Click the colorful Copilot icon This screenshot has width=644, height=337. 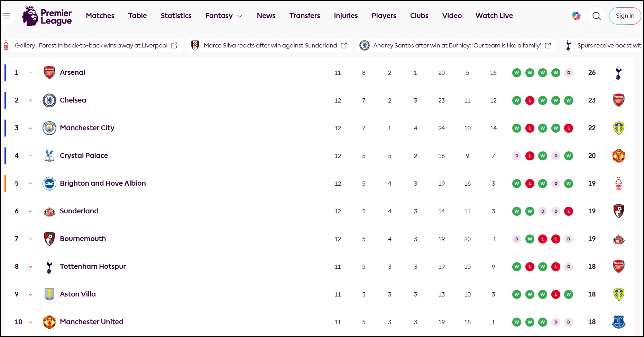[x=576, y=16]
